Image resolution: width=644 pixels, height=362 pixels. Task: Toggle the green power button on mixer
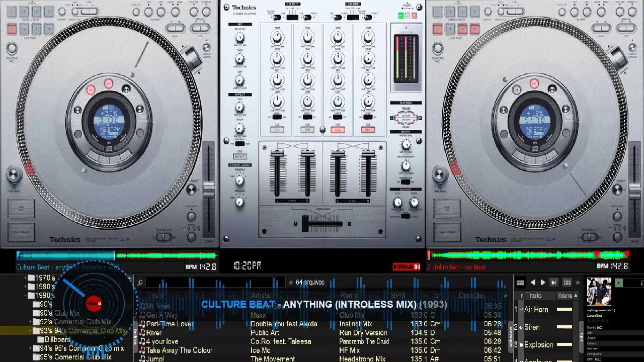point(401,16)
